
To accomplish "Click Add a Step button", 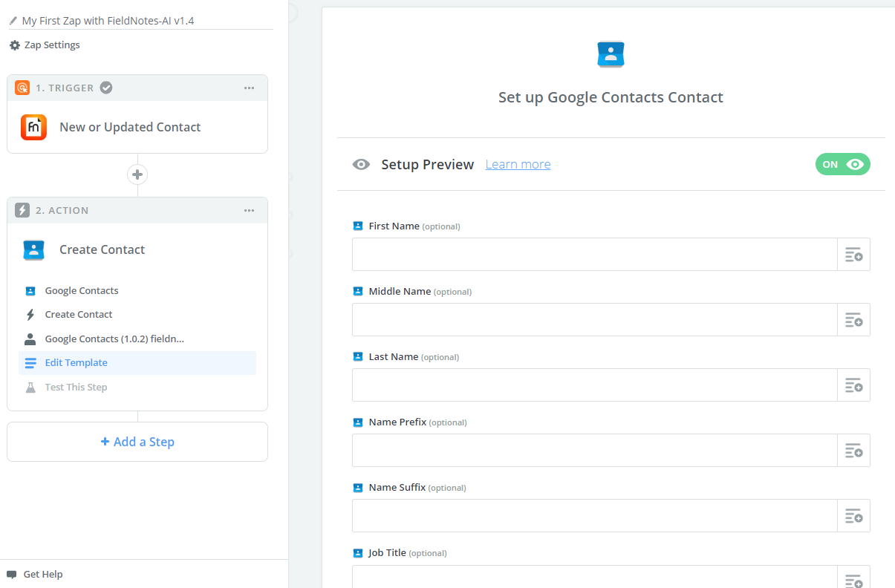I will point(137,442).
